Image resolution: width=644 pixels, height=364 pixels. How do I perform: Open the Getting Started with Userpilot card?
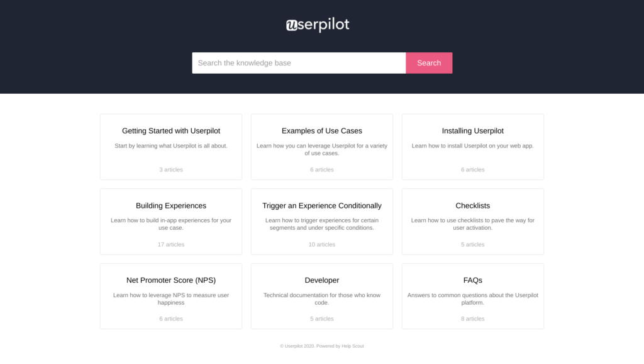170,130
